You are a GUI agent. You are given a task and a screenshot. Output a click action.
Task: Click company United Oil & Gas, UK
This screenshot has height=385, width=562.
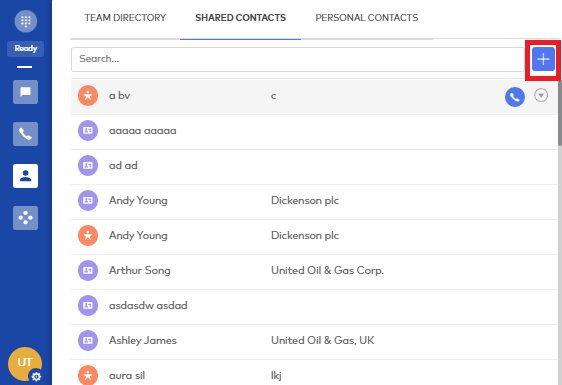[323, 340]
